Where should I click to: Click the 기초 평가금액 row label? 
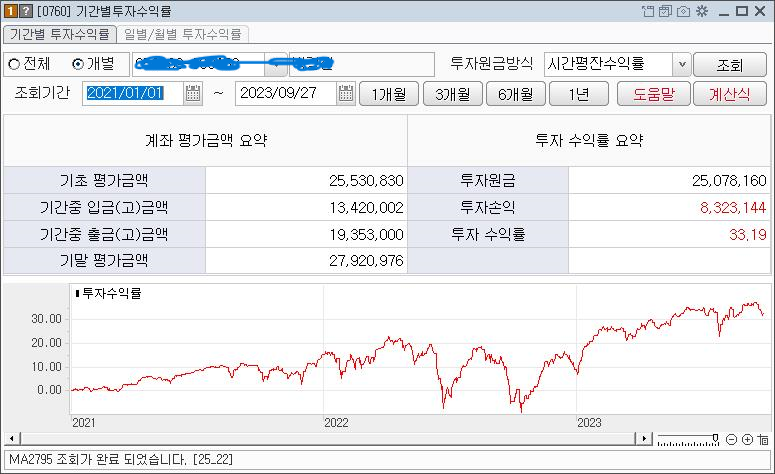(x=104, y=181)
